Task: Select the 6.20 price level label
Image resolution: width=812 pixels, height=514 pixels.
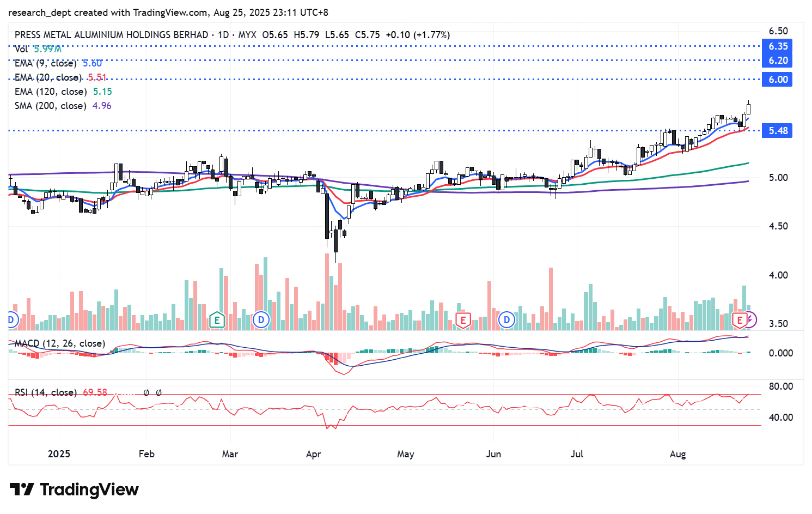Action: [x=778, y=61]
